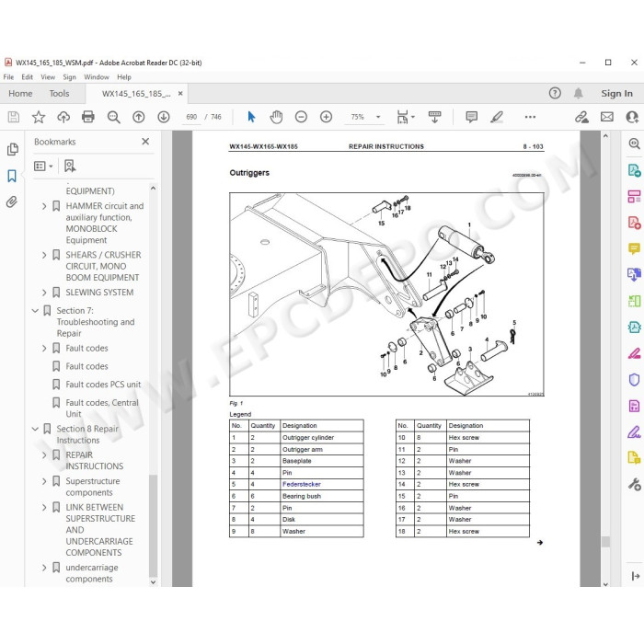Click the Sign In button

tap(617, 94)
